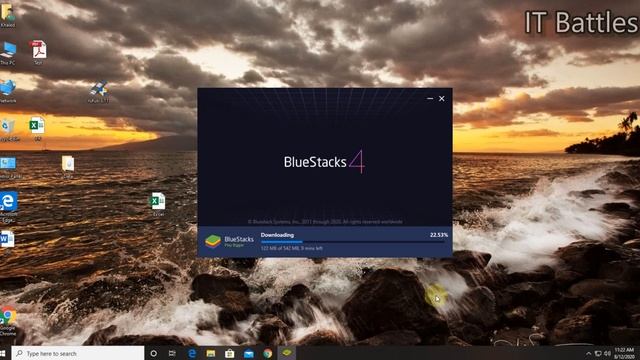The width and height of the screenshot is (640, 360).
Task: Open network status in system tray
Action: (598, 353)
